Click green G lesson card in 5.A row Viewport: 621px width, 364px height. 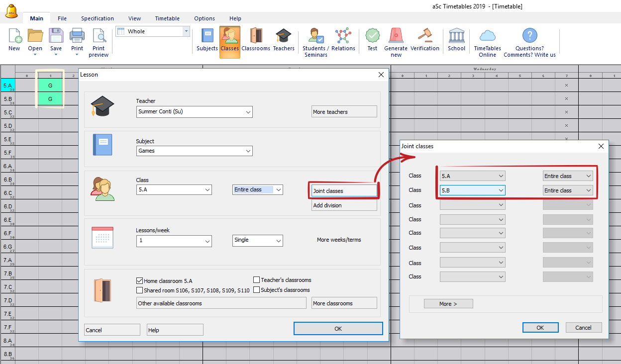point(50,86)
